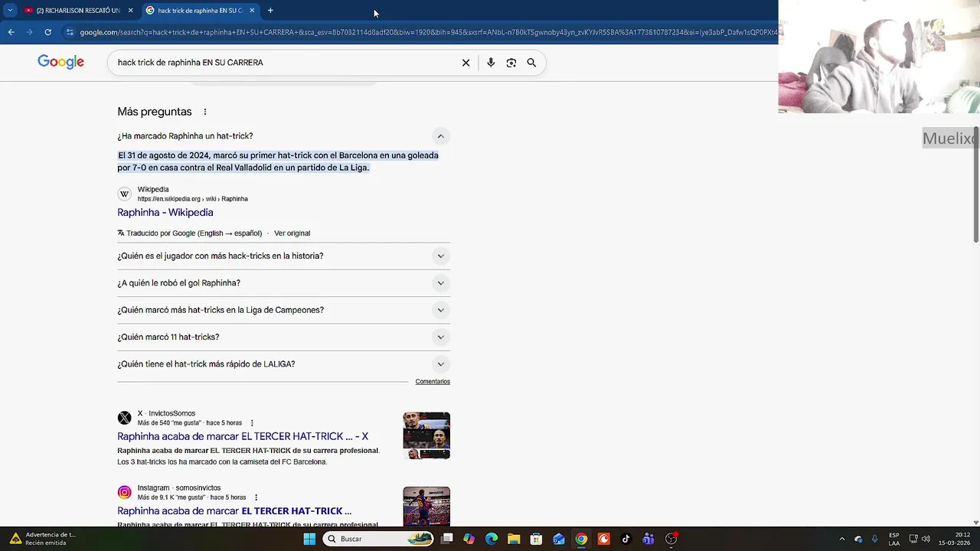Open 'Raphinha acaba de marcar EL TERCER HAT-TRICK ... - X'

click(x=243, y=436)
